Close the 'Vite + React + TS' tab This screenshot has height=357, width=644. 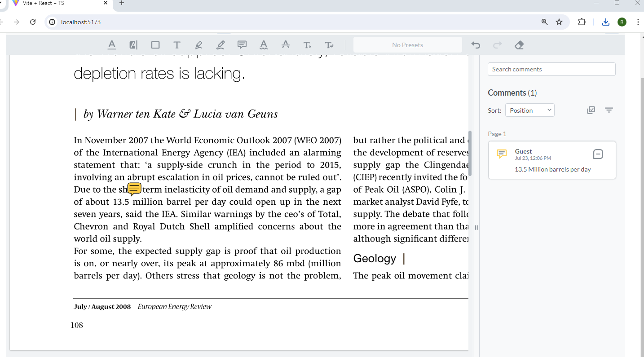pos(106,3)
